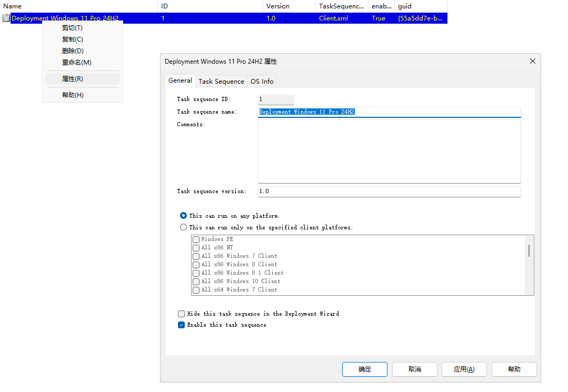568x392 pixels.
Task: Click the platform list scrollbar
Action: point(529,251)
